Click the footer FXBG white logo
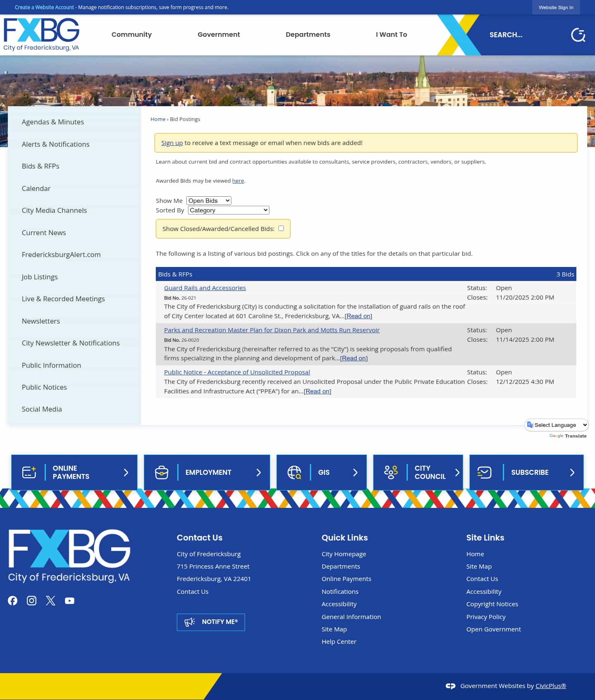This screenshot has width=595, height=700. coord(69,556)
